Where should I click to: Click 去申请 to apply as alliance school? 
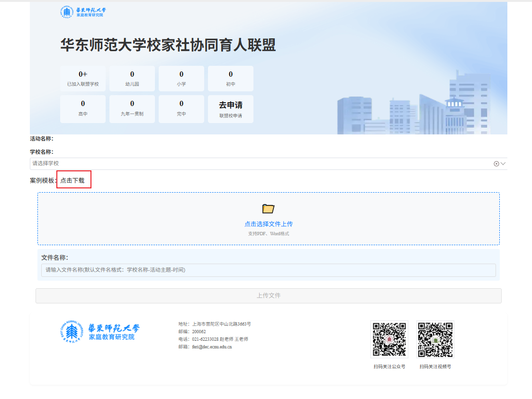click(231, 109)
